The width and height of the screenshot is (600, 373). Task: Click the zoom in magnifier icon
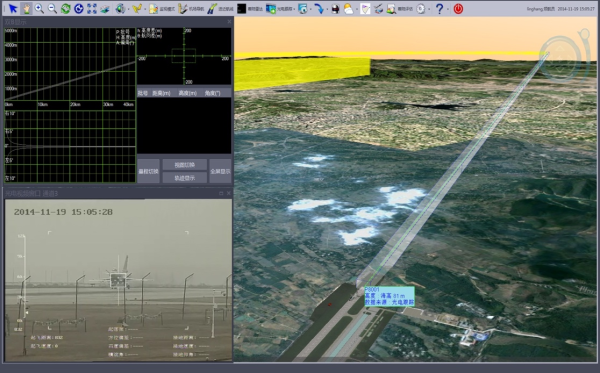point(39,8)
